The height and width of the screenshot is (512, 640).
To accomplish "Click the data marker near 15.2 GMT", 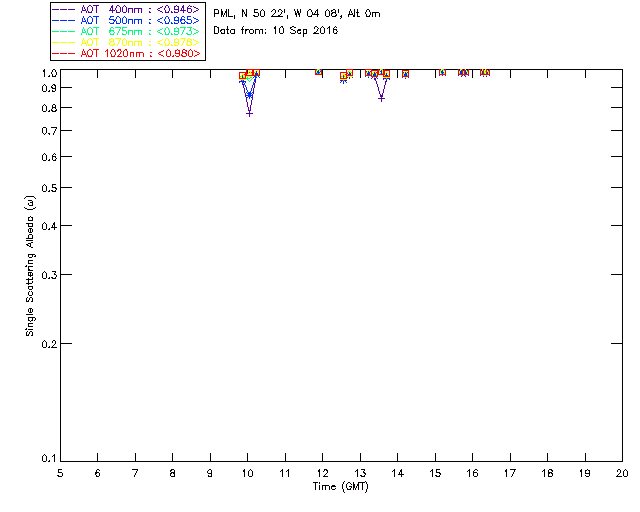I will 442,72.
